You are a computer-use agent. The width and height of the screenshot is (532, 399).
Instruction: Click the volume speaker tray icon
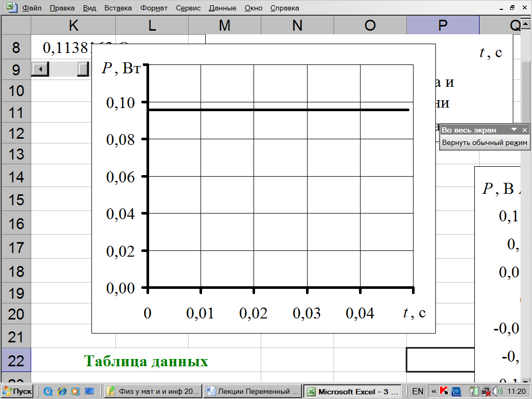click(497, 392)
